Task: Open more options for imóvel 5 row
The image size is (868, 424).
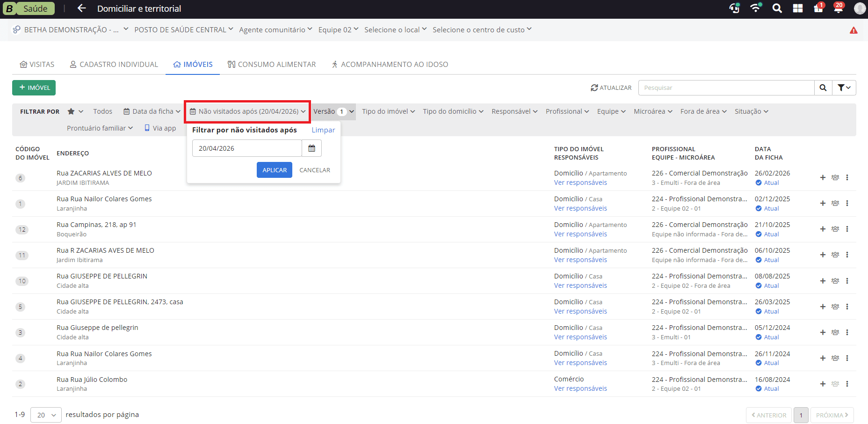Action: coord(847,307)
